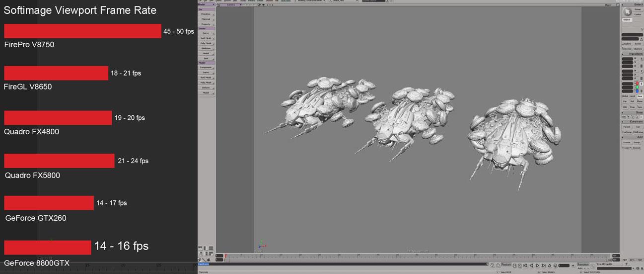
Task: Click the Center button in Select panel
Action: click(638, 14)
